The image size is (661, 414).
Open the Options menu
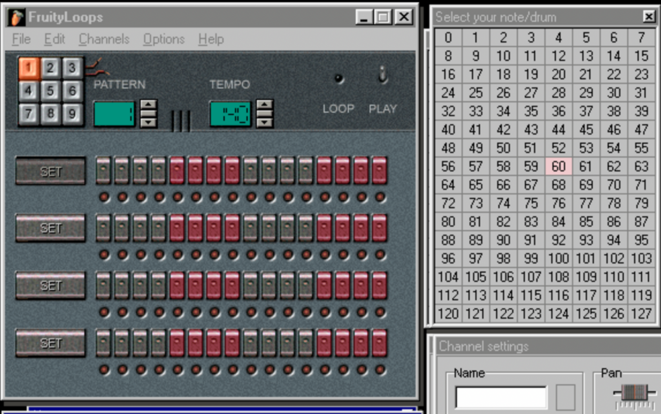point(164,39)
